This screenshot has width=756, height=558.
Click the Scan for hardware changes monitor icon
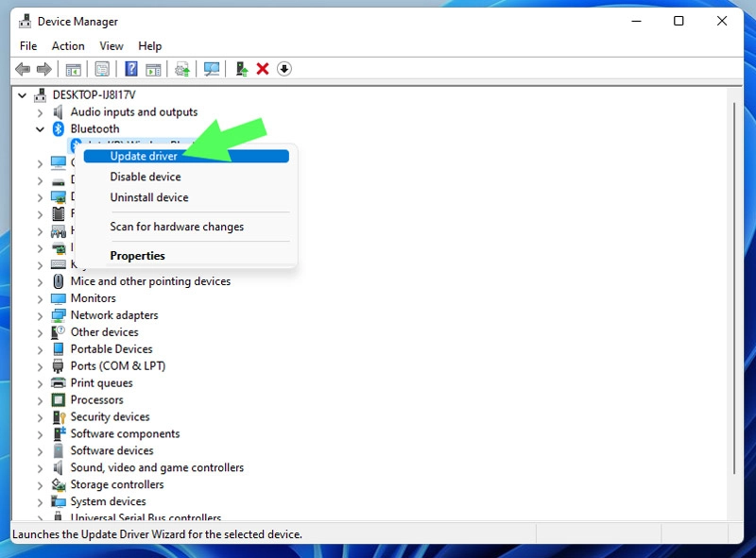tap(211, 69)
